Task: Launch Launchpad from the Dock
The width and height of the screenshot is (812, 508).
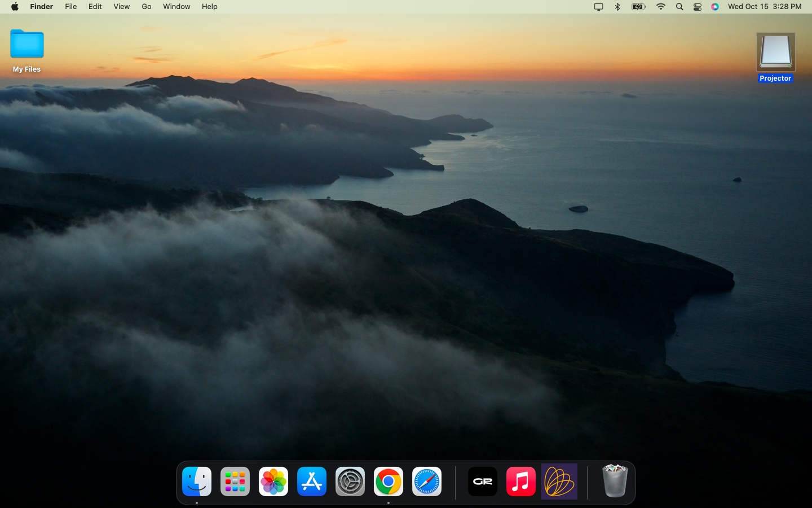Action: (235, 481)
